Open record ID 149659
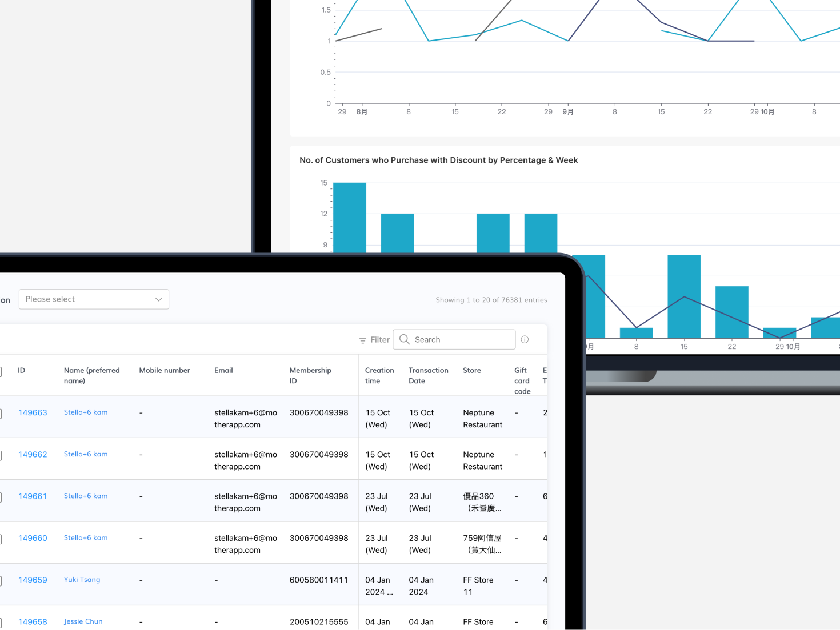840x630 pixels. tap(33, 580)
